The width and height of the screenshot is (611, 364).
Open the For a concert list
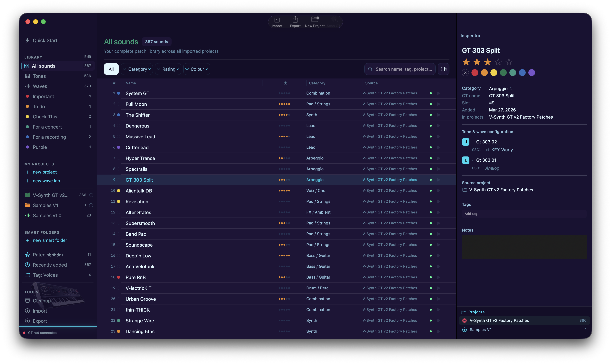pos(58,127)
